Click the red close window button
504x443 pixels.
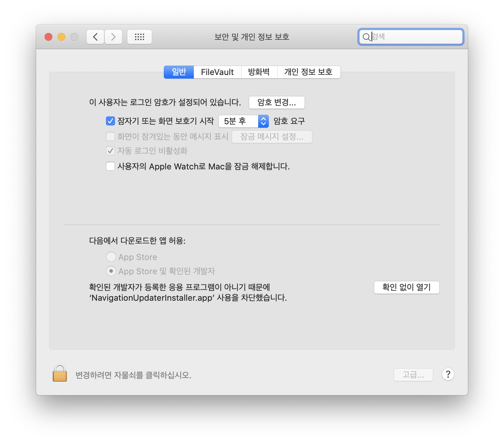pos(48,37)
